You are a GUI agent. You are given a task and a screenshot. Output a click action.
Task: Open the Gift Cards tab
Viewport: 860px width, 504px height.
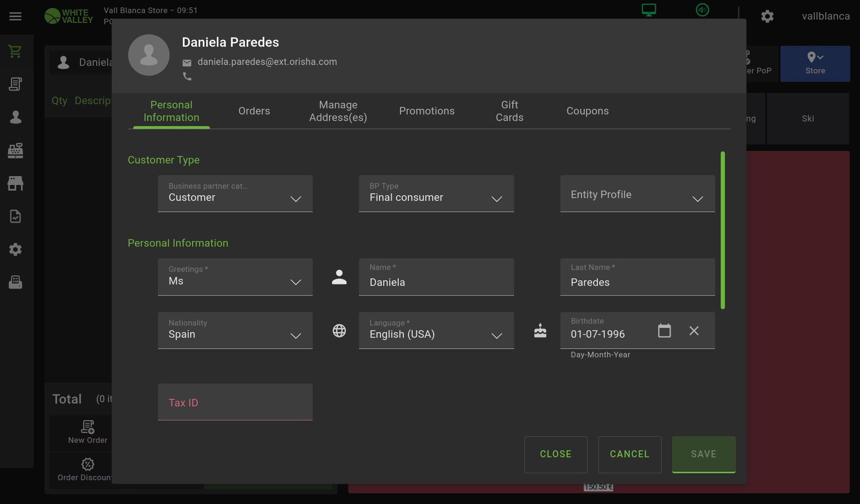509,111
